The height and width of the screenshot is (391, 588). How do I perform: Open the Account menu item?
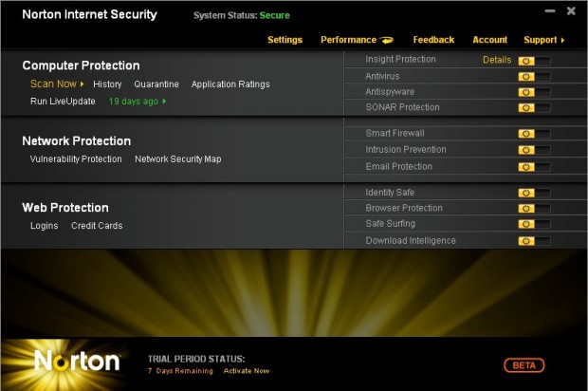pos(489,40)
